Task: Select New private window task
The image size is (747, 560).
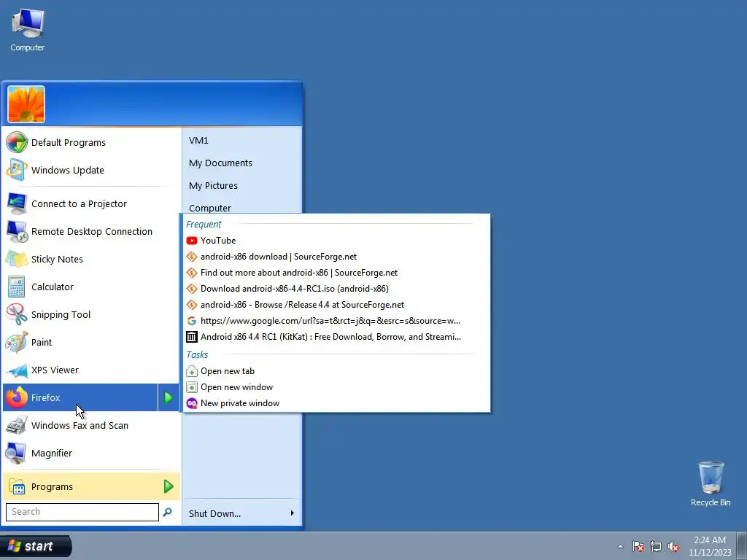Action: [336, 403]
